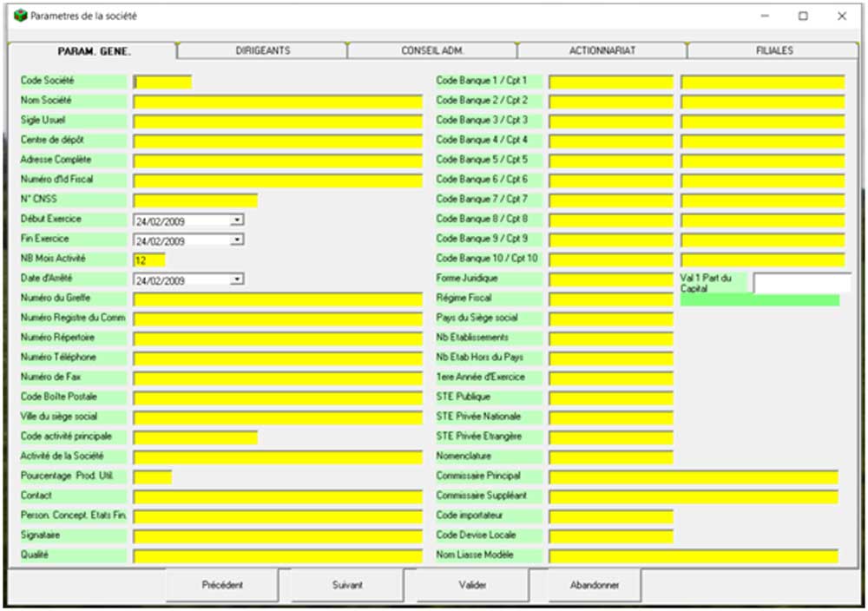
Task: Click the Suivant button
Action: (x=347, y=585)
